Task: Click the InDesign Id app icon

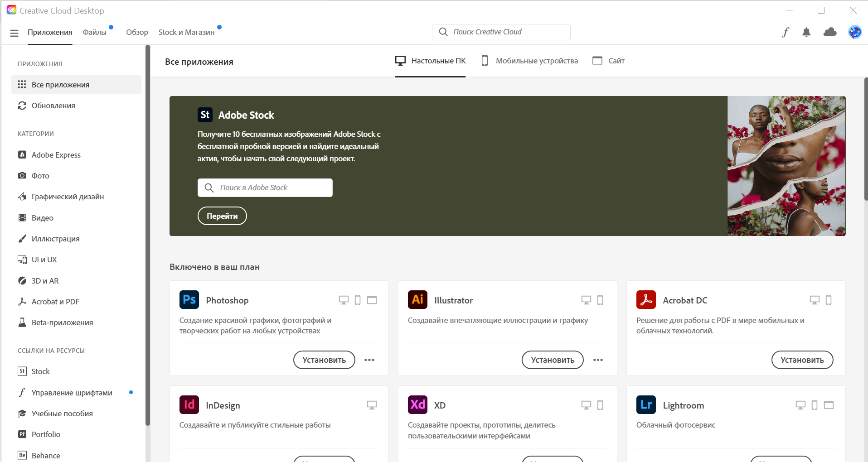Action: pyautogui.click(x=189, y=405)
